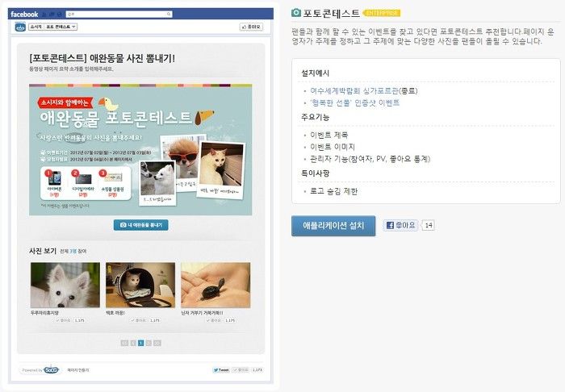The image size is (565, 392).
Task: Click the 애플리케이션 설치 button
Action: 333,226
